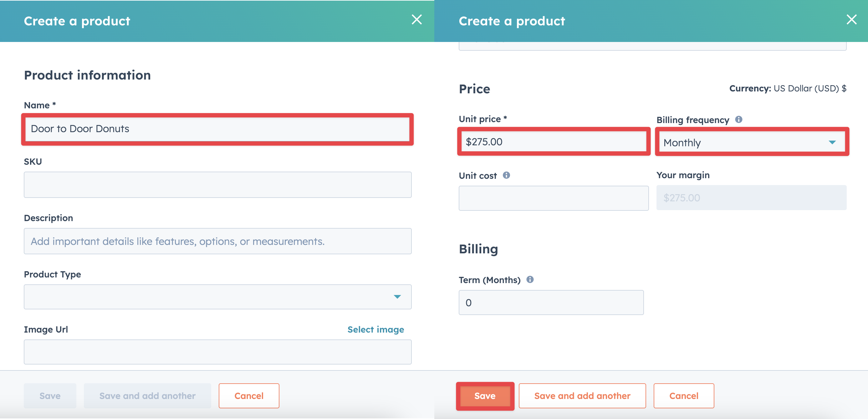The height and width of the screenshot is (419, 868).
Task: Click the Unit cost info icon
Action: [x=506, y=175]
